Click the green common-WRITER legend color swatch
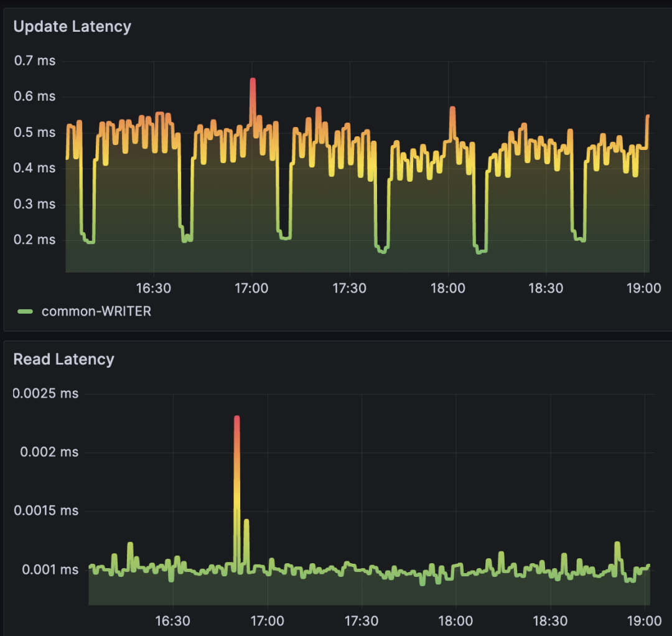 pyautogui.click(x=26, y=312)
